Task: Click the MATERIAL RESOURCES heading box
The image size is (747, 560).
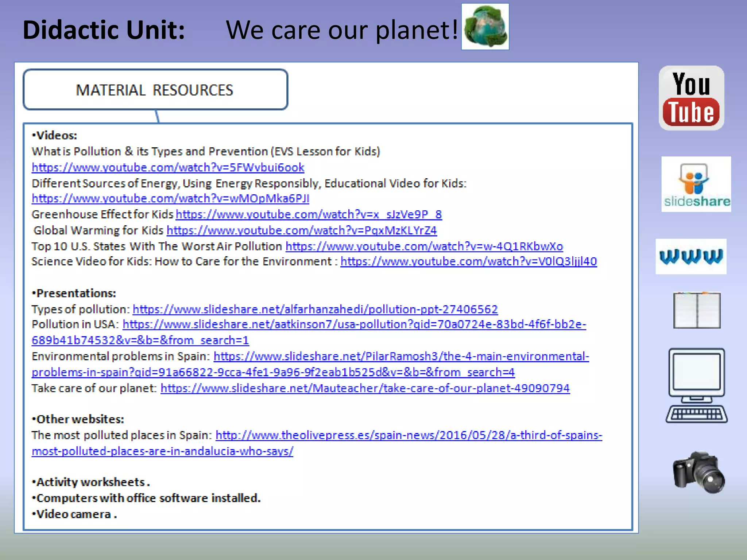Action: click(155, 90)
